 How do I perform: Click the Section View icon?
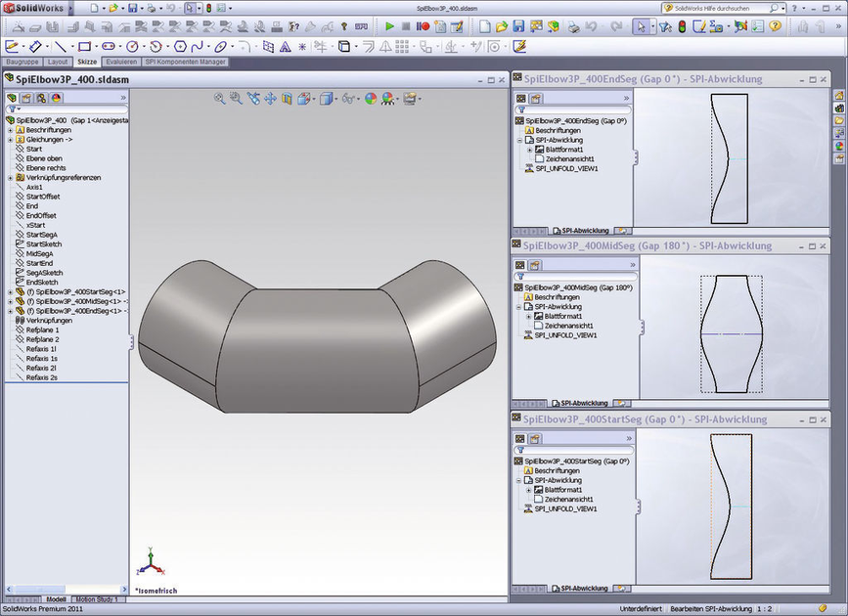[287, 99]
